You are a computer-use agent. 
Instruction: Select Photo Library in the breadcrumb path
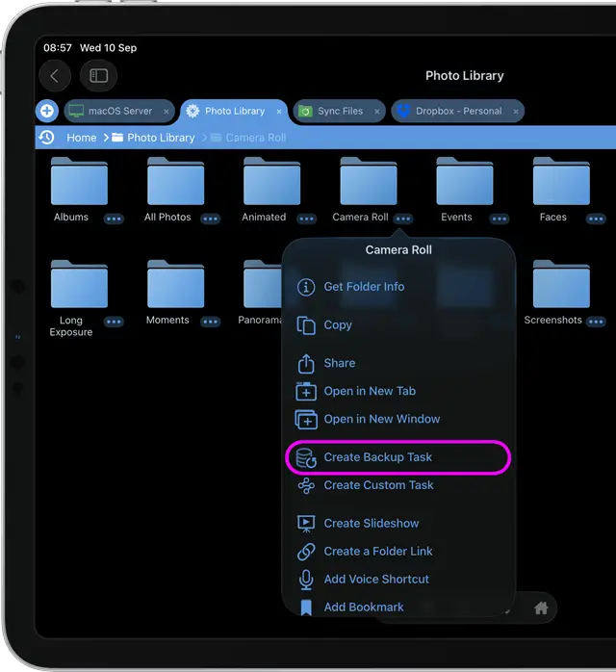point(160,138)
